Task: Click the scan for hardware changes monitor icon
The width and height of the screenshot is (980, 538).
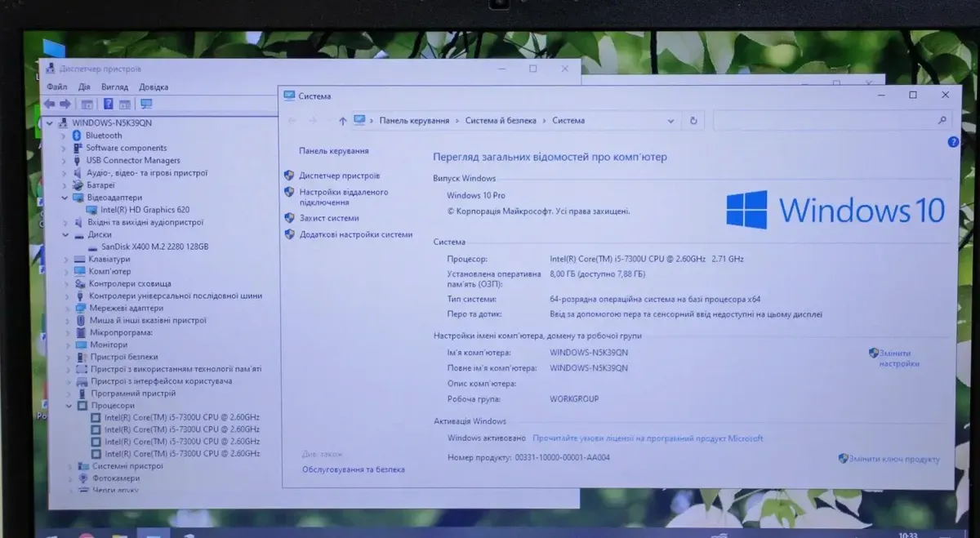Action: 147,104
